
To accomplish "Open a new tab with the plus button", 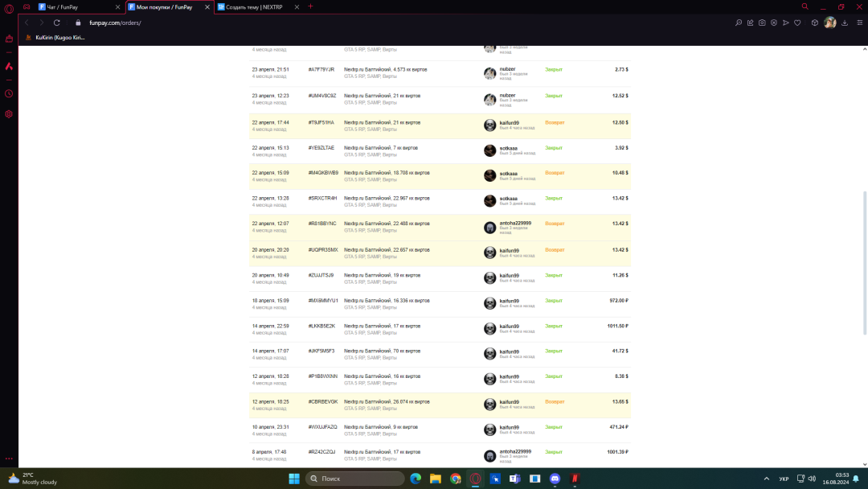I will [x=310, y=6].
